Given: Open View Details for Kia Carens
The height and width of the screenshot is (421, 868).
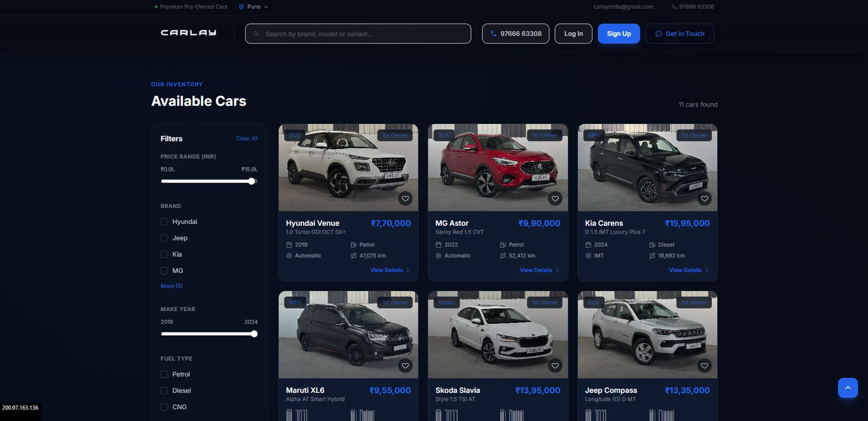Looking at the screenshot, I should (689, 270).
